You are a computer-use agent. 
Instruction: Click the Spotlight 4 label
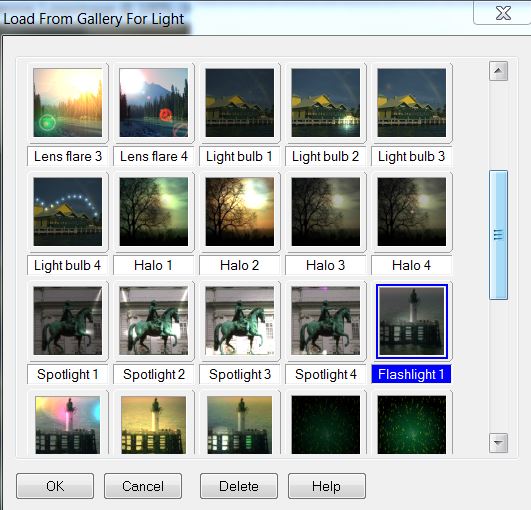tap(326, 374)
